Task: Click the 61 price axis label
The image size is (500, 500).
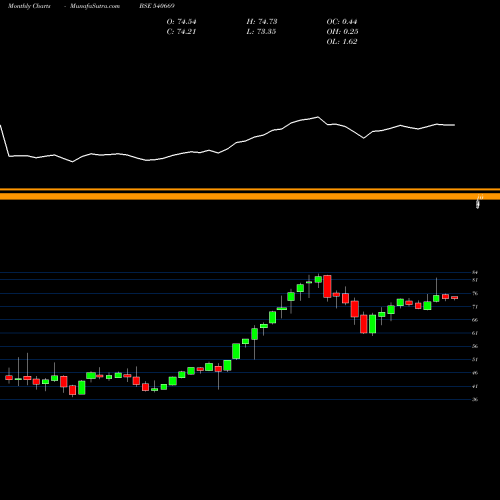Action: pos(475,333)
